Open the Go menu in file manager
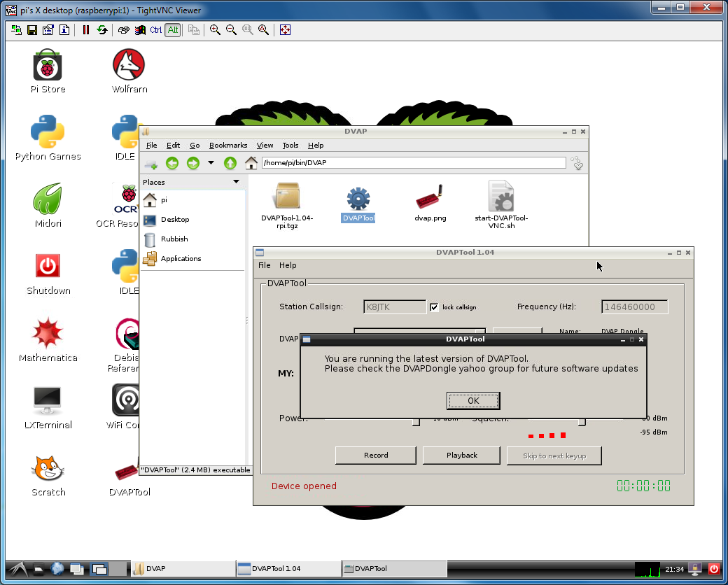This screenshot has width=728, height=585. (195, 146)
